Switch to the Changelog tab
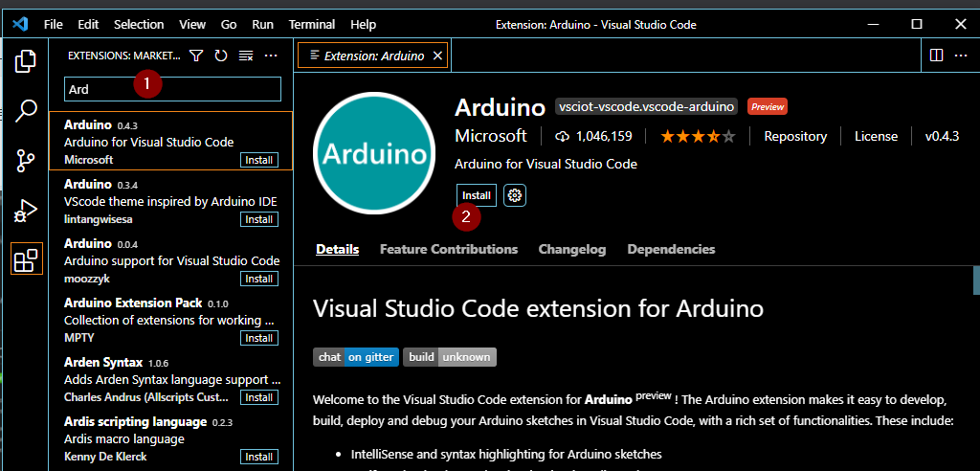This screenshot has width=980, height=471. pyautogui.click(x=572, y=249)
